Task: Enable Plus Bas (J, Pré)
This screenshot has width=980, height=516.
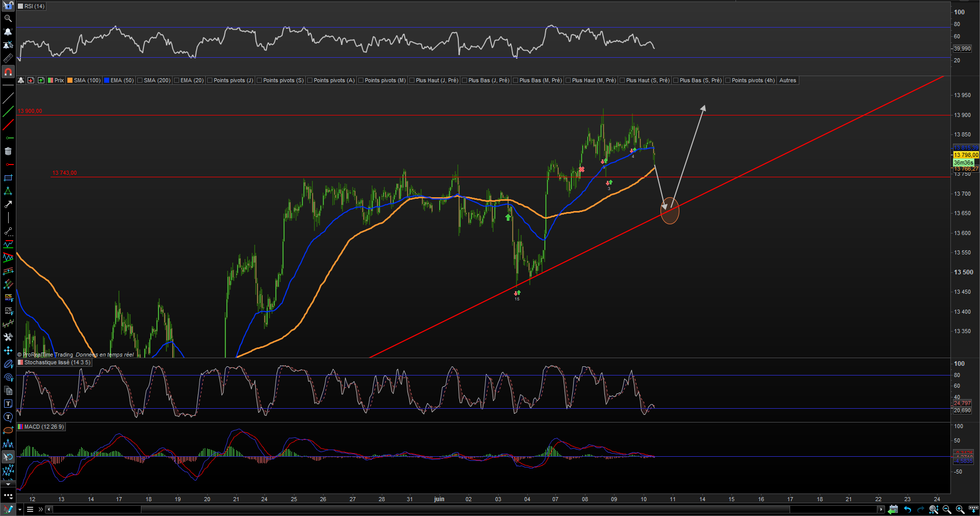Action: pos(464,80)
